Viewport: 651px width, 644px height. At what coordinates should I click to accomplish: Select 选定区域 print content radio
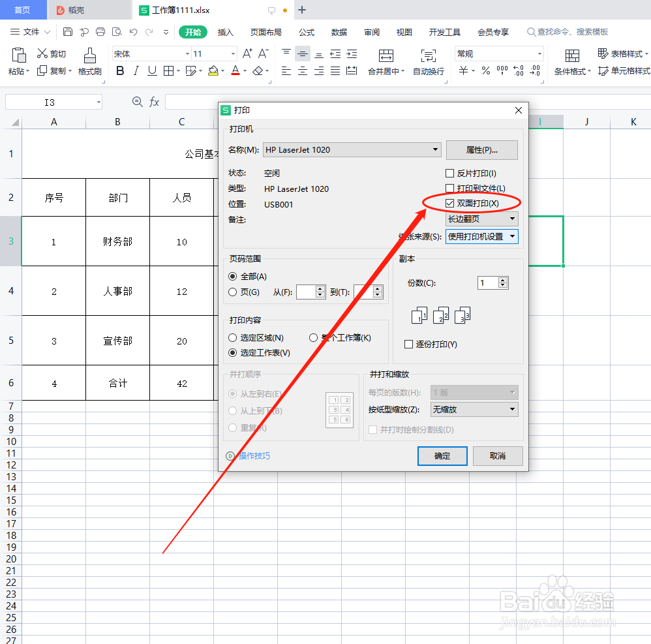pyautogui.click(x=232, y=337)
